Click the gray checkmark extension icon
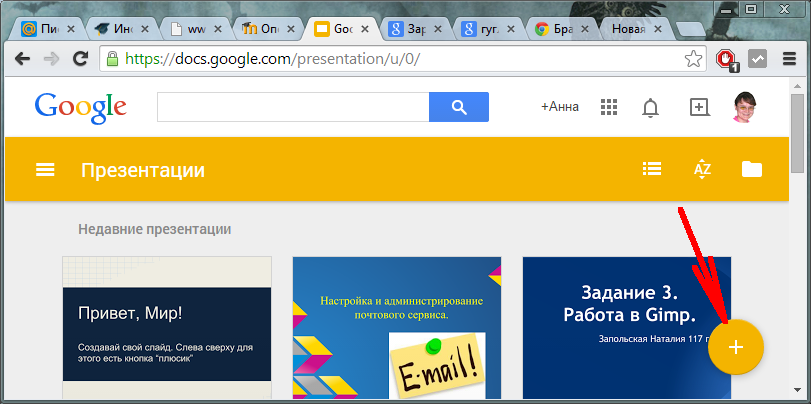This screenshot has width=811, height=404. coord(758,59)
